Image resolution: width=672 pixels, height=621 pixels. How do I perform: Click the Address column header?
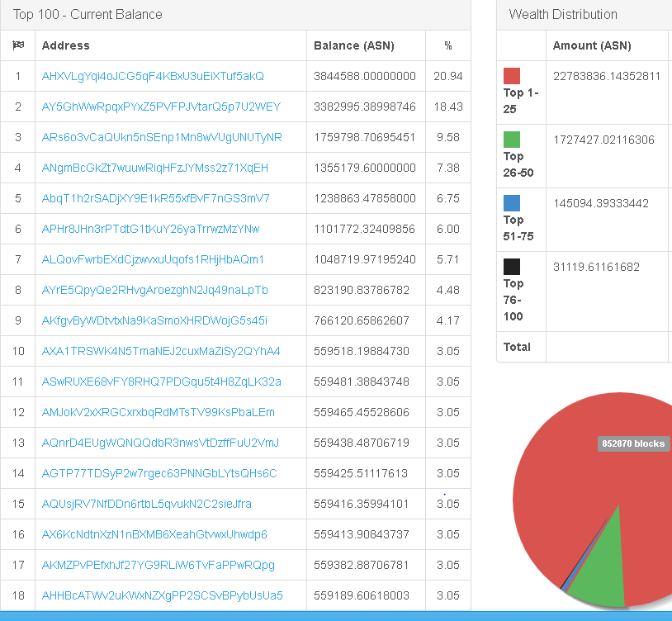pos(65,45)
